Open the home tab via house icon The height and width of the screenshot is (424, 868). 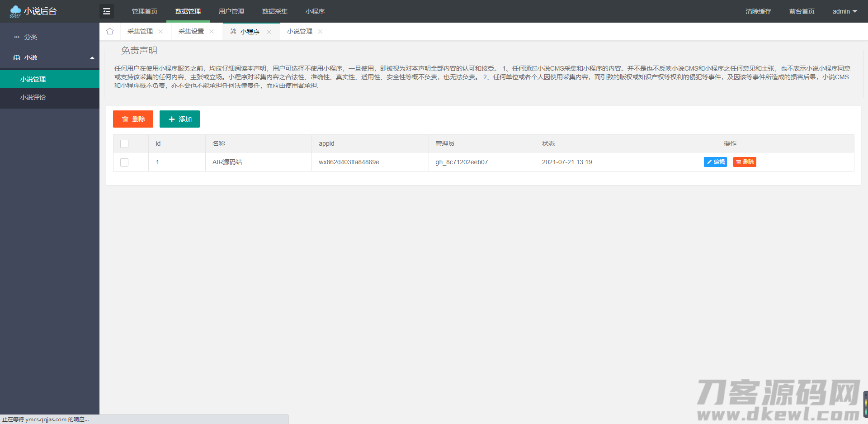(x=110, y=31)
